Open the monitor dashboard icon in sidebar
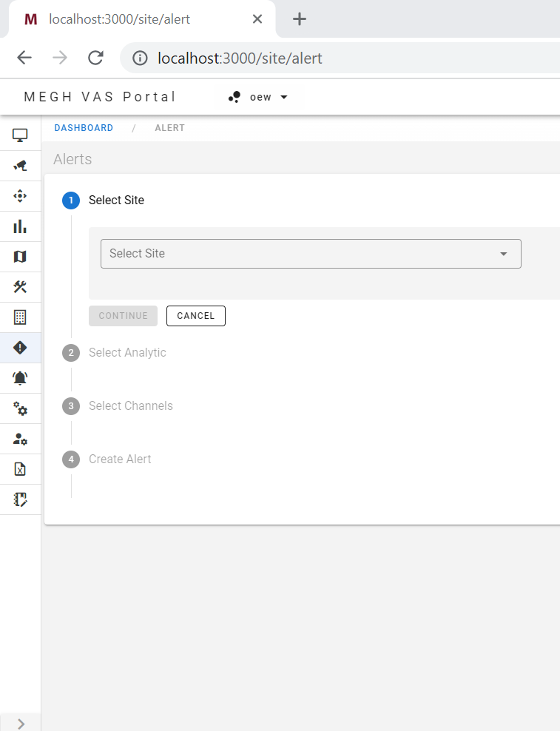560x731 pixels. pos(20,135)
